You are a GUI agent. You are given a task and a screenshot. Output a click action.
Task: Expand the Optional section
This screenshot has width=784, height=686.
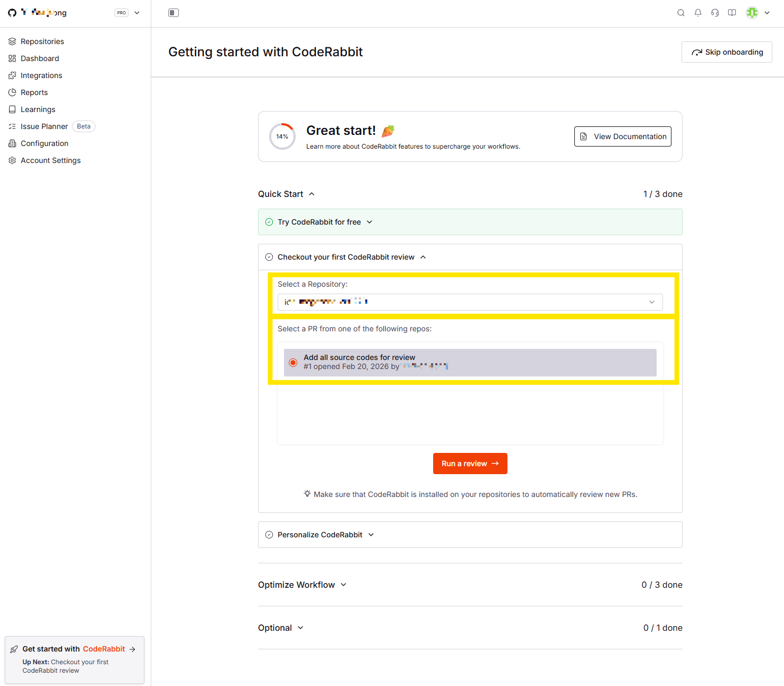tap(300, 628)
